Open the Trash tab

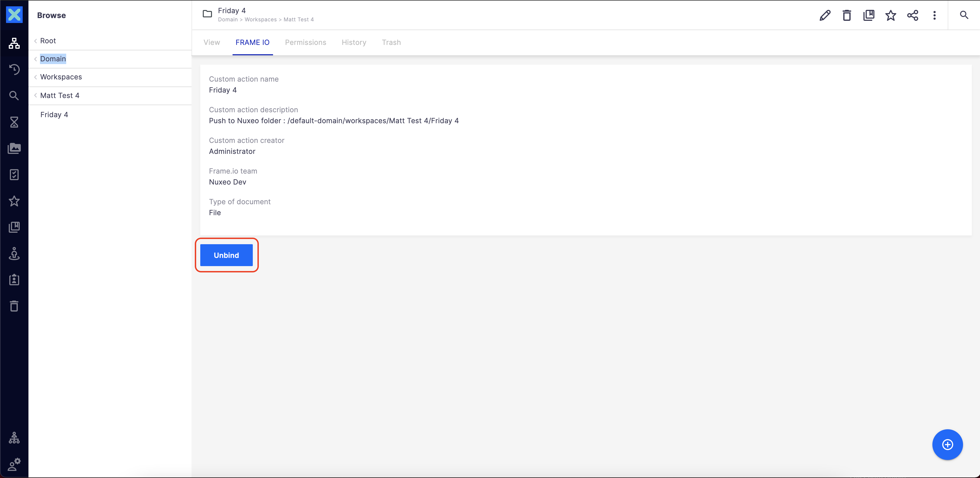click(x=391, y=42)
